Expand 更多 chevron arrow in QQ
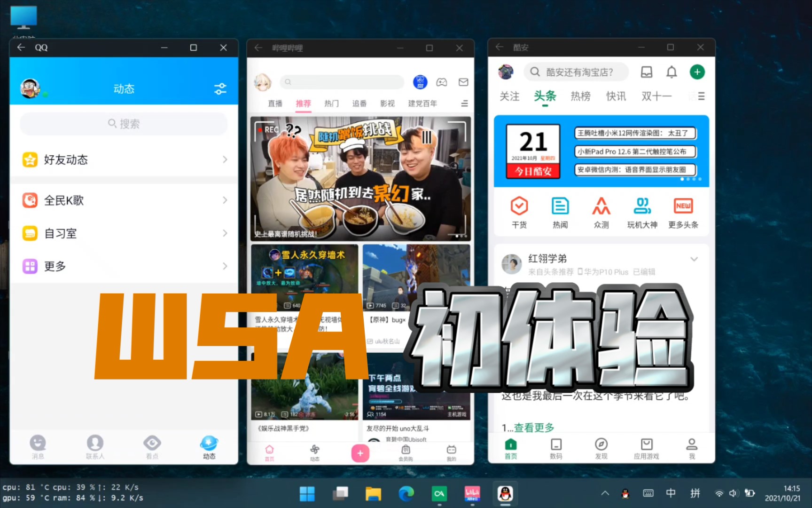Viewport: 812px width, 508px height. 225,266
